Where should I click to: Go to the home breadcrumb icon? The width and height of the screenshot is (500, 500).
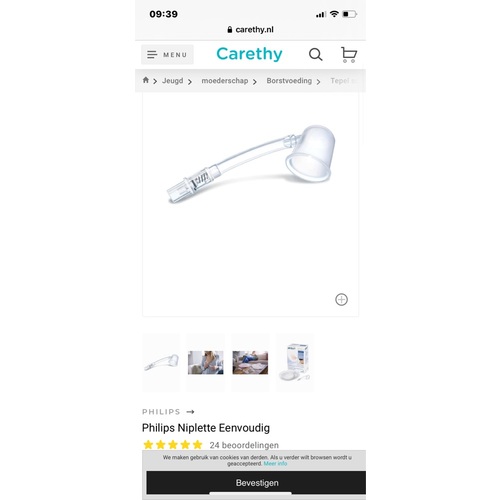point(146,80)
